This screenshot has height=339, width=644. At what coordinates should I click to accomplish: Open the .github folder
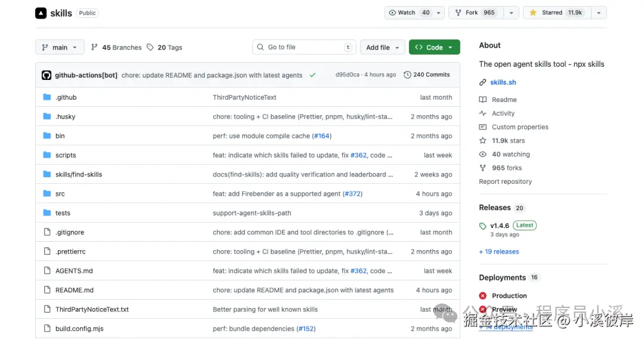(66, 97)
